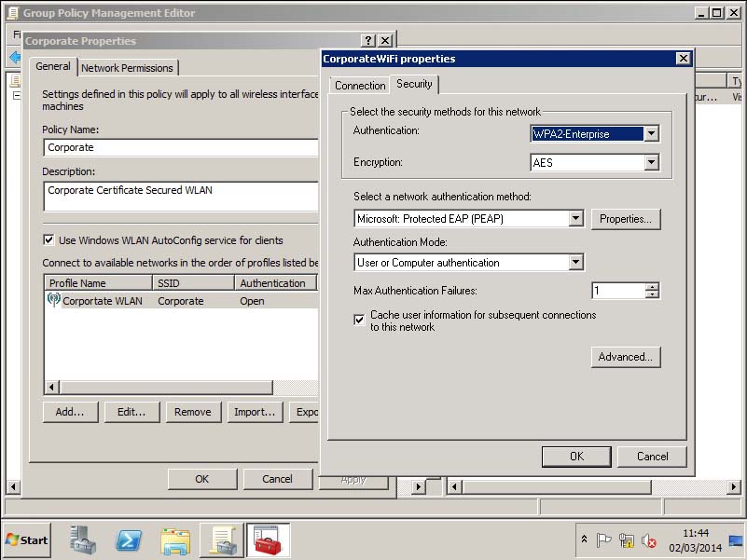The width and height of the screenshot is (747, 560).
Task: Click Import... profile button
Action: [x=255, y=412]
